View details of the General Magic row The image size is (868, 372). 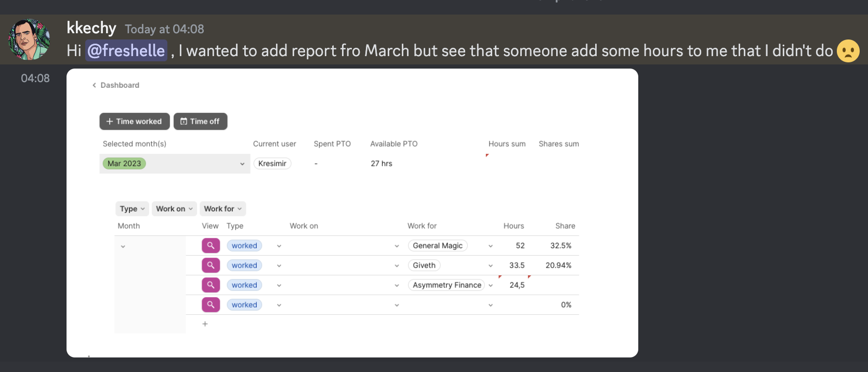click(x=211, y=246)
